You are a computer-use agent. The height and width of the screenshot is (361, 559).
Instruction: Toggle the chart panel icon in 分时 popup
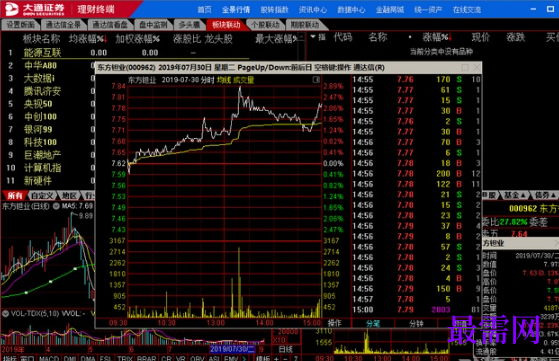point(316,79)
